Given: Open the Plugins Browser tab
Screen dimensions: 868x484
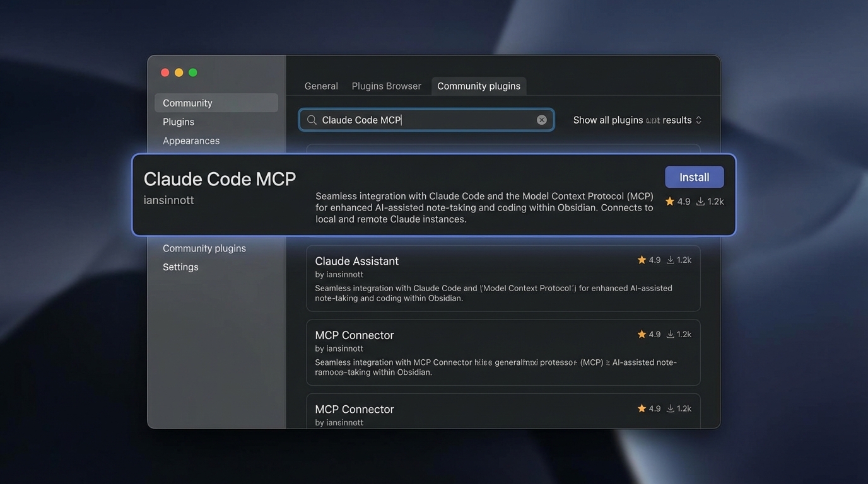Looking at the screenshot, I should tap(386, 86).
